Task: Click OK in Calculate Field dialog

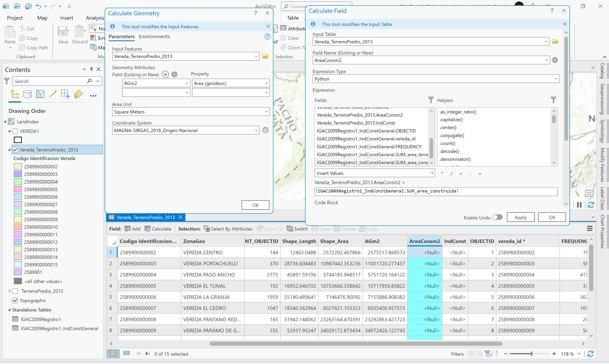Action: 552,217
